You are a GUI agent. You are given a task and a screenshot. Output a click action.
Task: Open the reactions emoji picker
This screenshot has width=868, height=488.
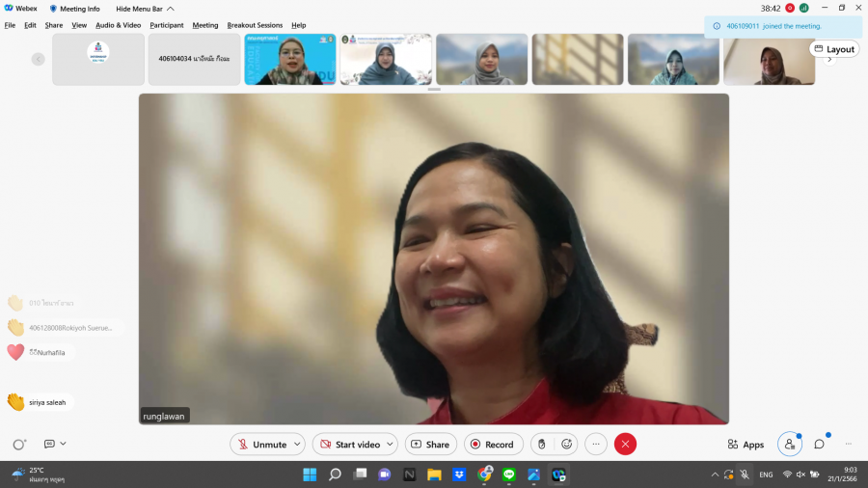pyautogui.click(x=567, y=444)
